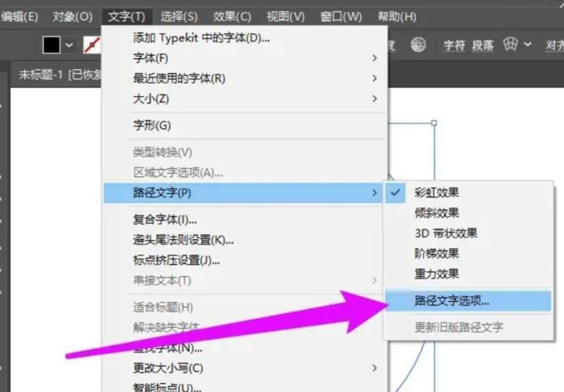
Task: Choose the 字形(G) menu item
Action: point(245,126)
